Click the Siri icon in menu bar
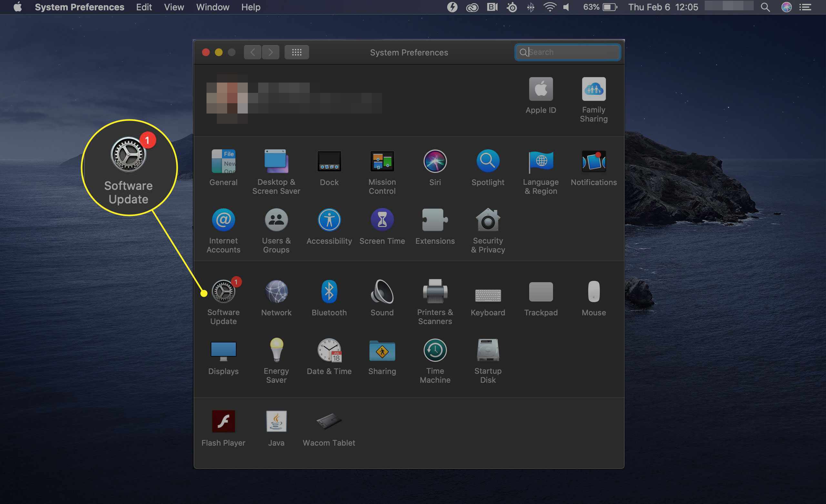This screenshot has height=504, width=826. click(x=786, y=7)
